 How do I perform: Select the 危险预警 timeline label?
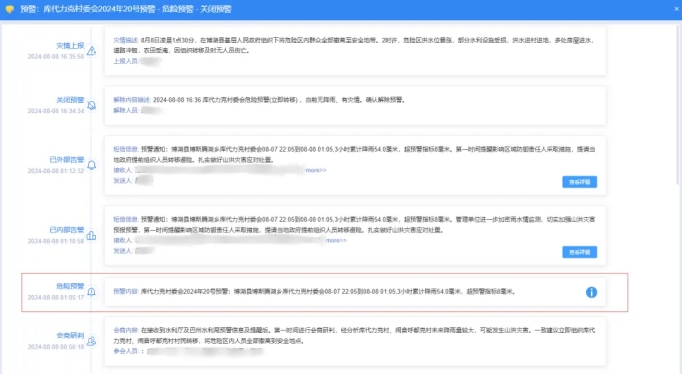pos(70,286)
